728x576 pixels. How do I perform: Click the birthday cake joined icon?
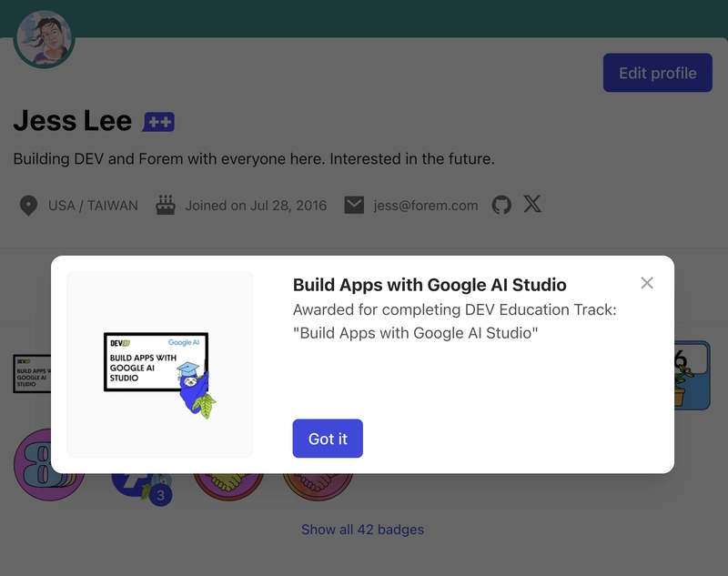165,205
